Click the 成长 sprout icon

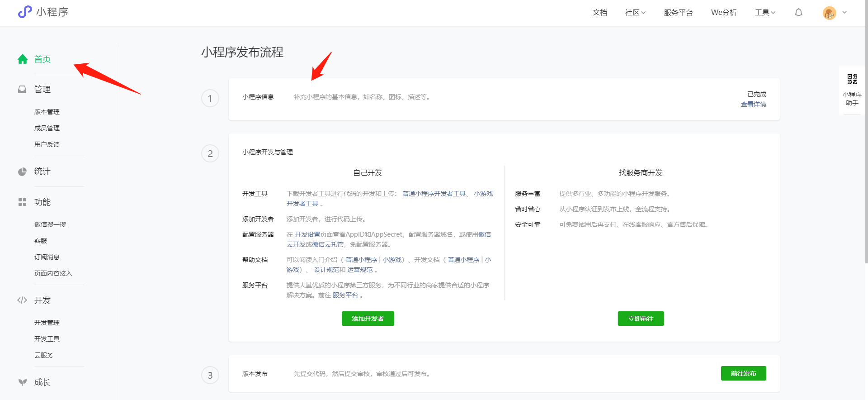[22, 382]
